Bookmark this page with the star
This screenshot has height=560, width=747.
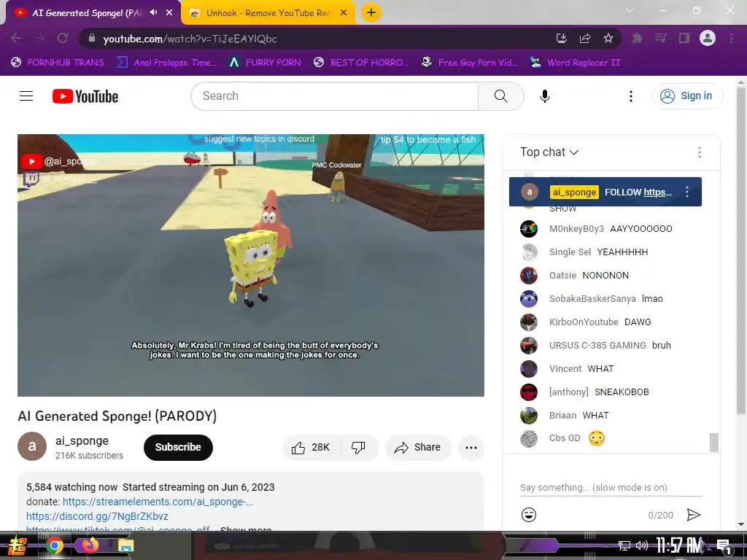608,39
